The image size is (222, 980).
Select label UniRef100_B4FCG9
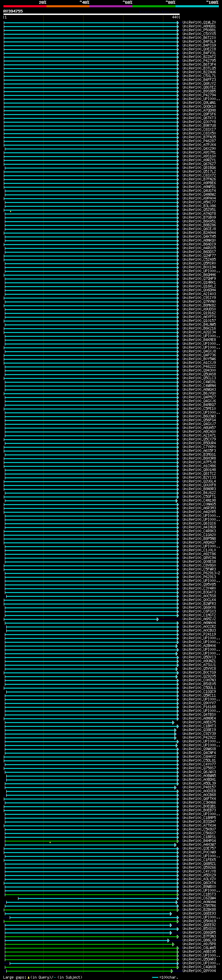pos(199,45)
